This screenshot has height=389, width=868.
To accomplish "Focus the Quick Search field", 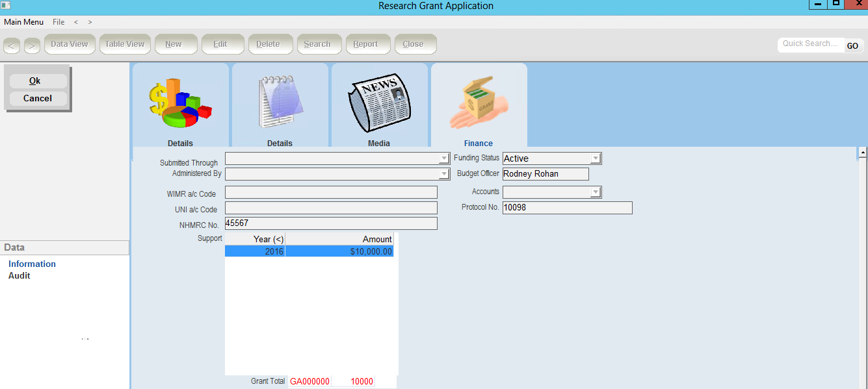I will pos(811,44).
